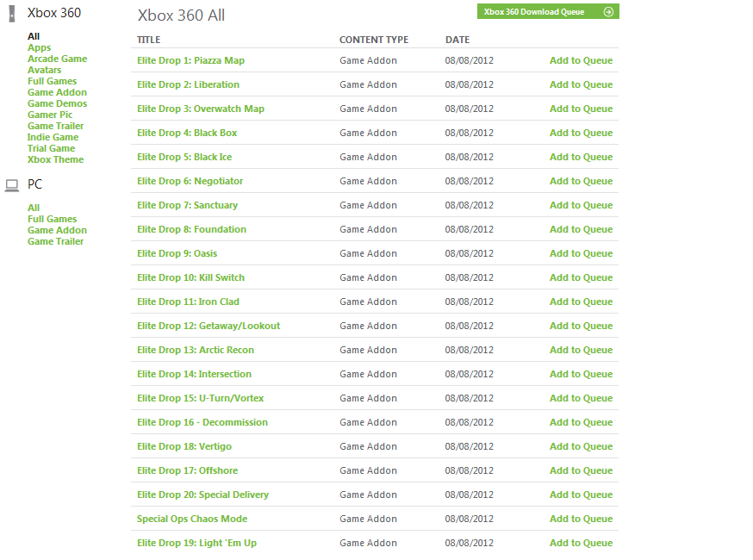Select All under Xbox 360

pos(34,36)
